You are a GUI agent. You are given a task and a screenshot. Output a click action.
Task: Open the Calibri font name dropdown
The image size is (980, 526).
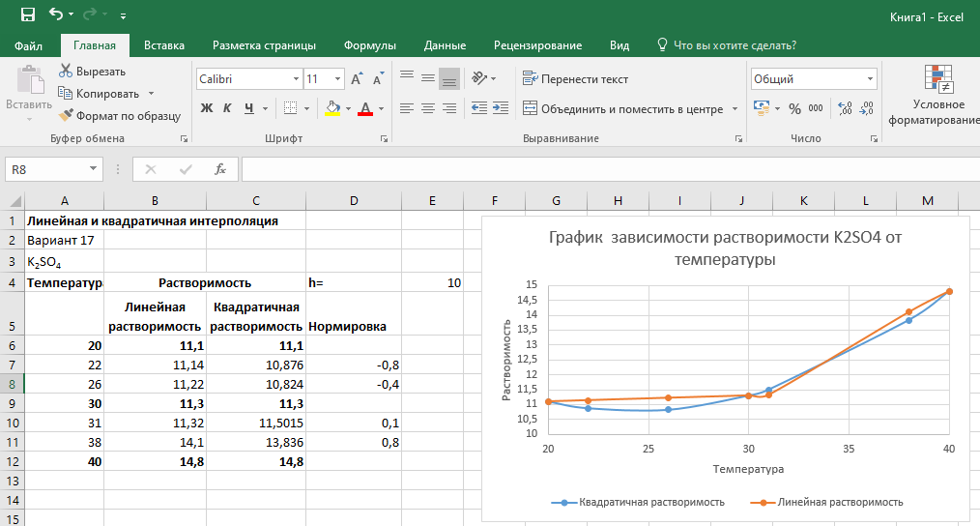pyautogui.click(x=296, y=79)
